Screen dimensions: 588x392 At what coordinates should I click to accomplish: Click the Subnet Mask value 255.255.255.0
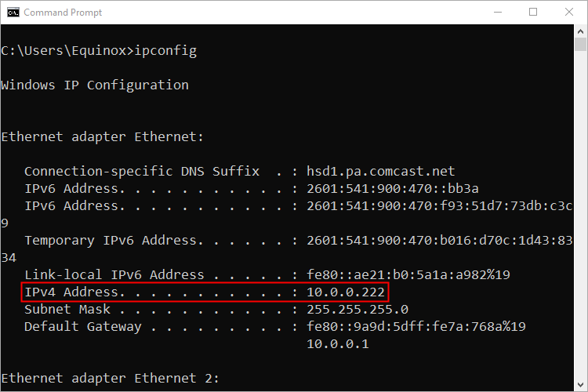tap(357, 310)
